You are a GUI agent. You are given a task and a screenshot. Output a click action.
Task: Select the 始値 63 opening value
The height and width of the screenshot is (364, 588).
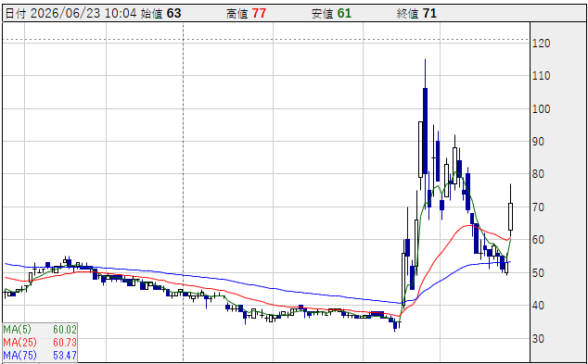click(x=160, y=14)
